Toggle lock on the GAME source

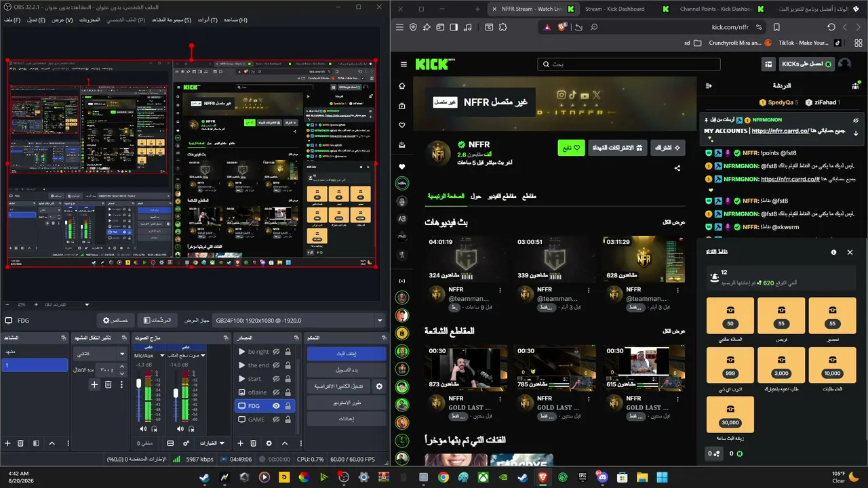coord(288,420)
